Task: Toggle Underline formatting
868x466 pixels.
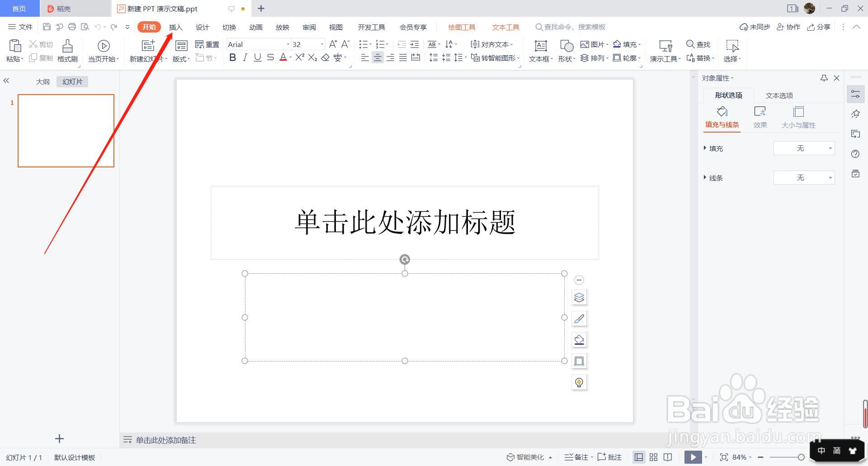Action: (x=258, y=57)
